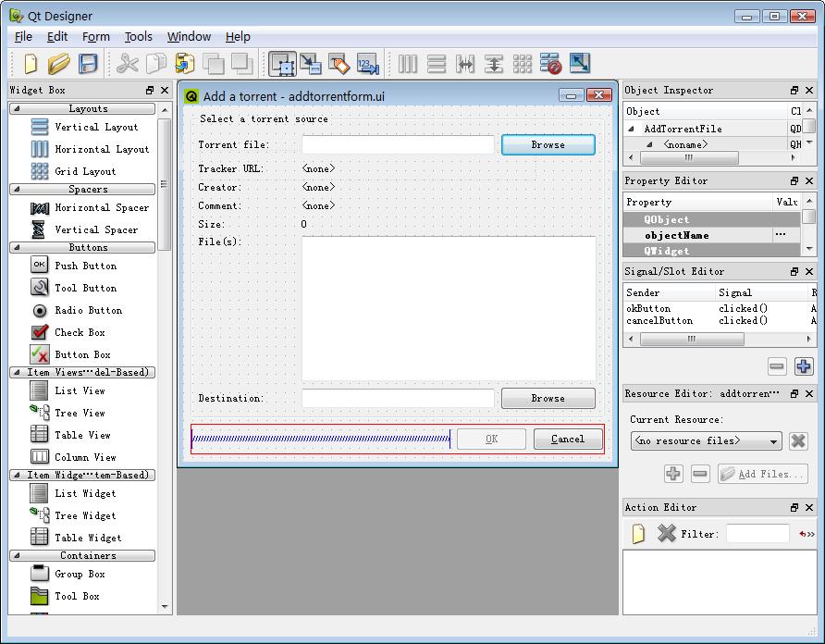The image size is (825, 644).
Task: Lay out horizontally in a splitter
Action: pyautogui.click(x=465, y=64)
